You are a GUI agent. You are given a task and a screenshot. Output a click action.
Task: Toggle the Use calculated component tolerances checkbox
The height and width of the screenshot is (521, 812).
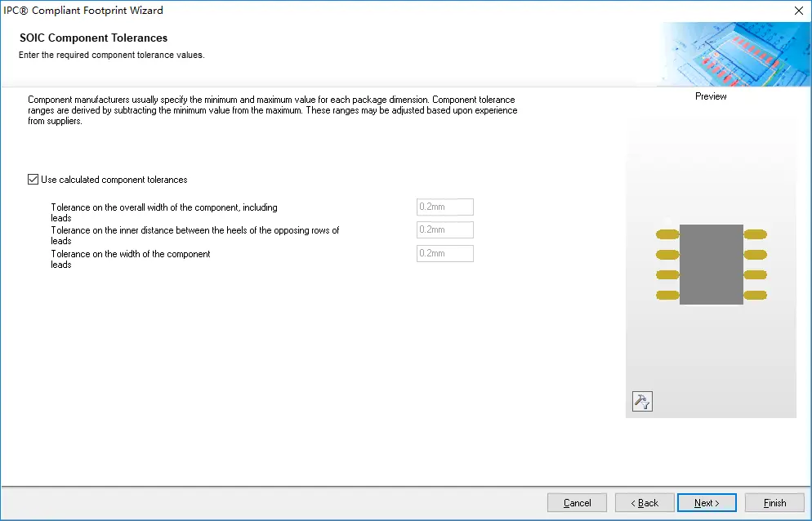point(33,180)
